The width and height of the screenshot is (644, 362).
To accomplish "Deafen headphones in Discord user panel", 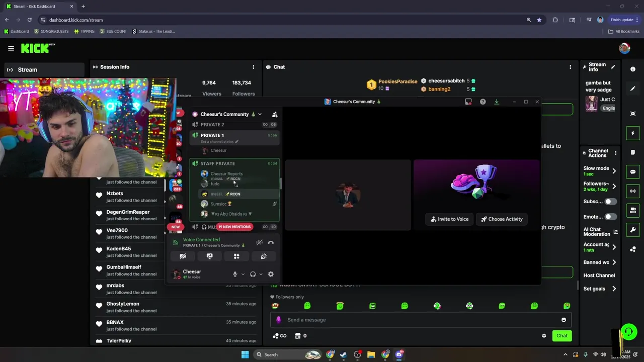I will [x=253, y=274].
